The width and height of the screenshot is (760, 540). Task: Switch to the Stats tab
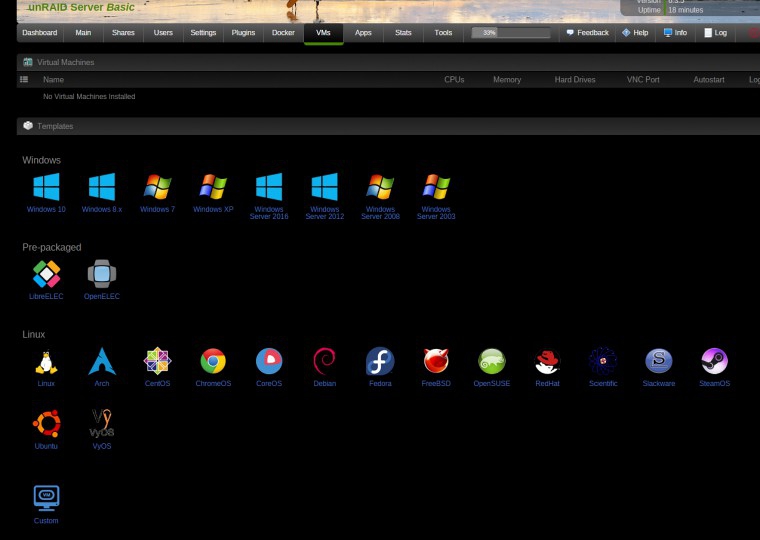coord(403,32)
